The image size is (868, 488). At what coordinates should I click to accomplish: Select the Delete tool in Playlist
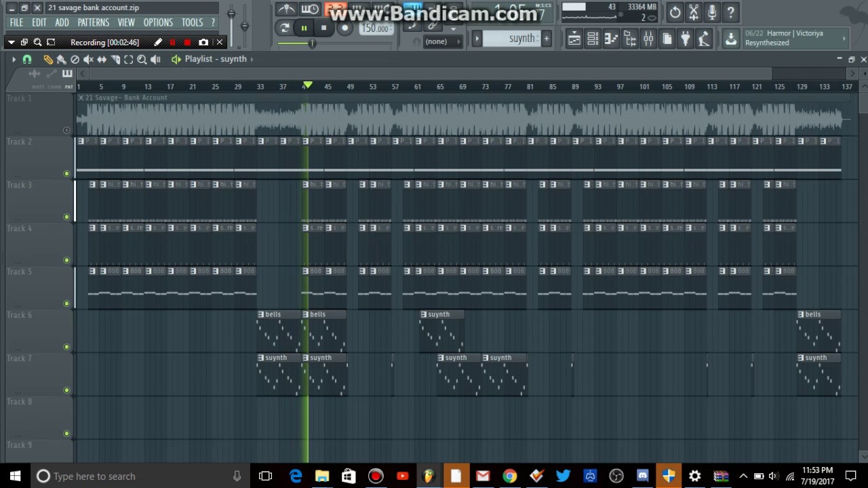coord(75,60)
